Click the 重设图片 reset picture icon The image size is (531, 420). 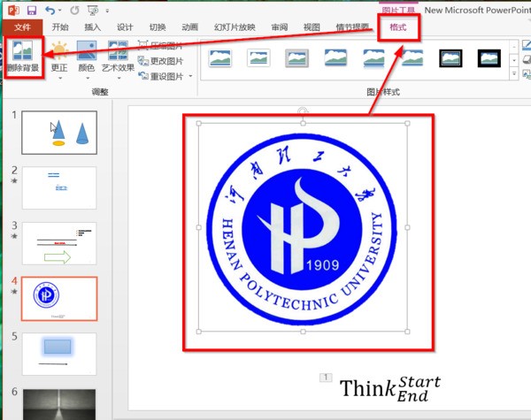143,77
